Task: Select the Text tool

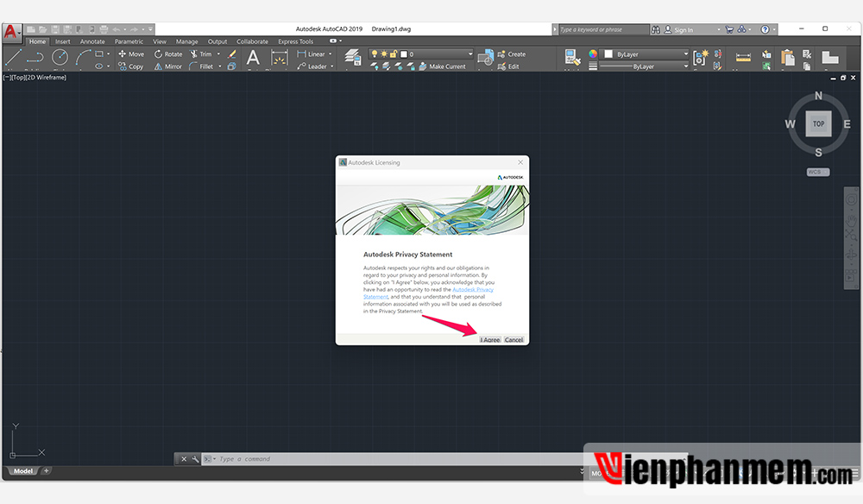Action: 253,58
